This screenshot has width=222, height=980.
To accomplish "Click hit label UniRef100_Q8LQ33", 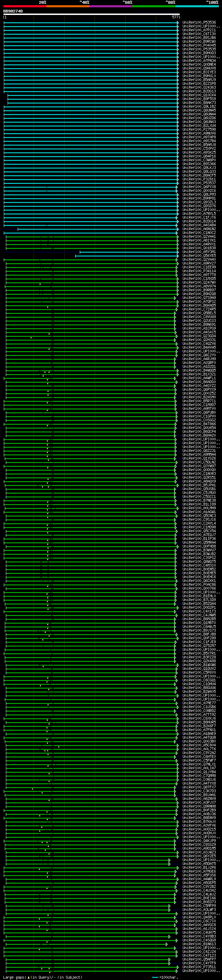I will pyautogui.click(x=199, y=172).
